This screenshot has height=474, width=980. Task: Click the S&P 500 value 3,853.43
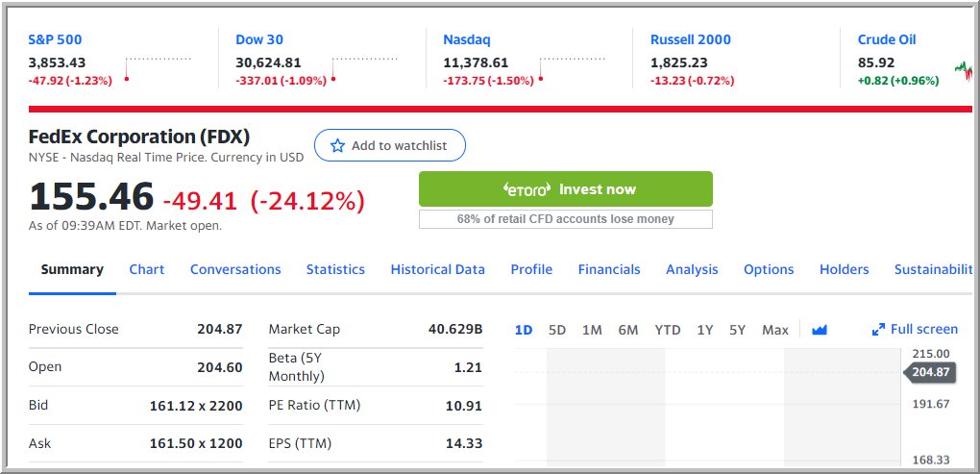(57, 62)
